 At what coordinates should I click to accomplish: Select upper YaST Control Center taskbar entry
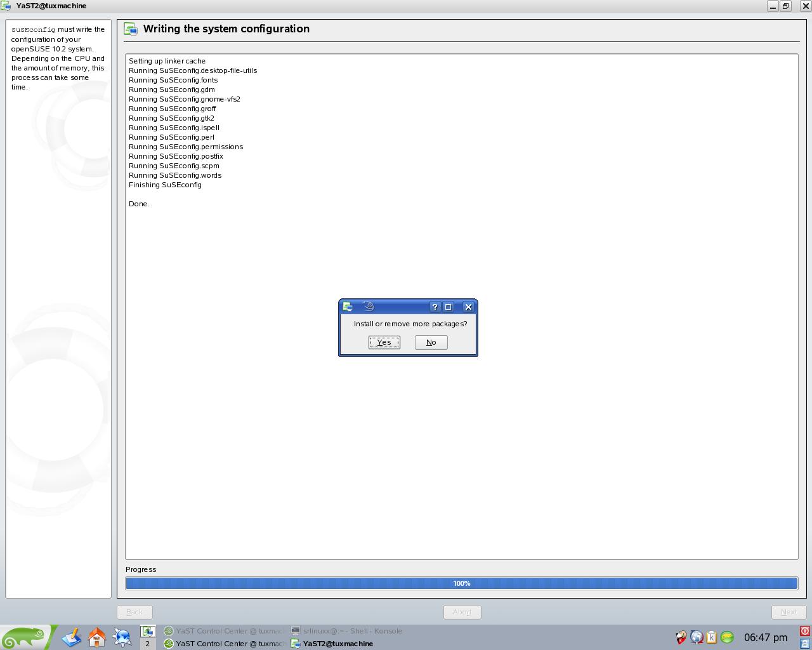(224, 631)
